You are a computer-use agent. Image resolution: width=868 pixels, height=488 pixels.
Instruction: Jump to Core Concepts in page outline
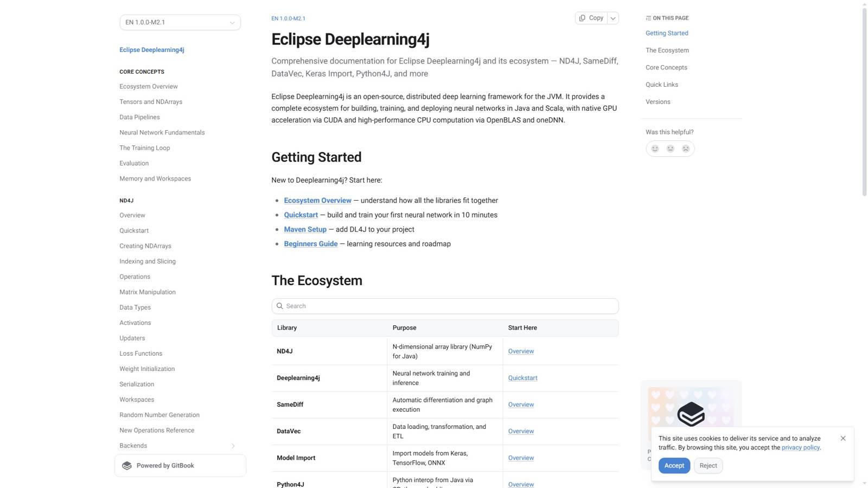666,68
